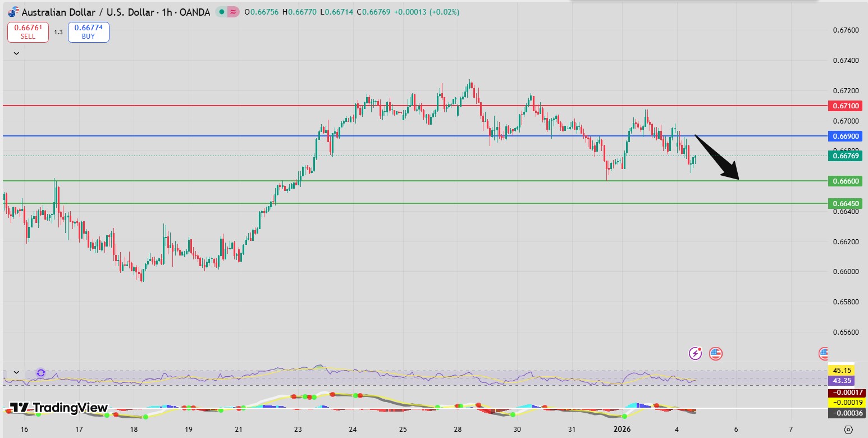Click the current price 0.66769 label
The height and width of the screenshot is (438, 868).
point(846,156)
